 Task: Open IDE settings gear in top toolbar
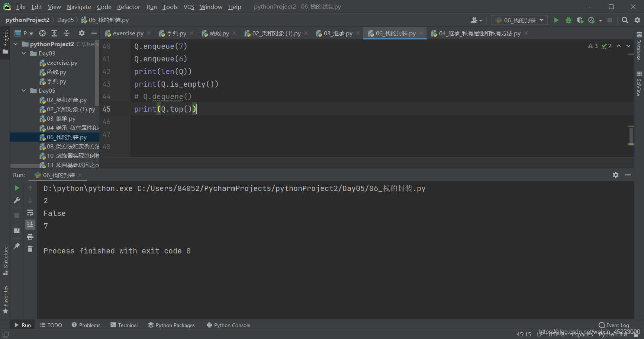pyautogui.click(x=637, y=20)
